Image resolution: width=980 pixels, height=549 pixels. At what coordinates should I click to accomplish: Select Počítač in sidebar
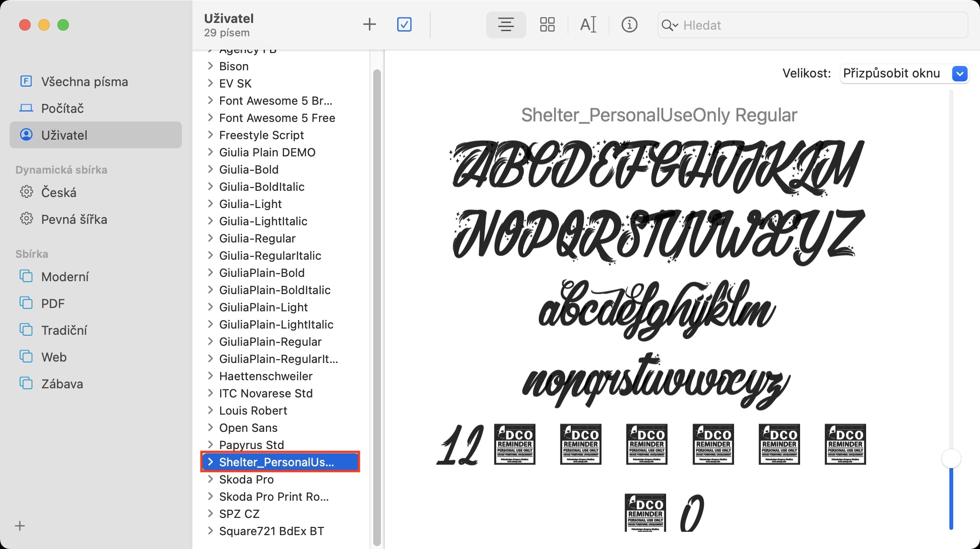[x=62, y=108]
